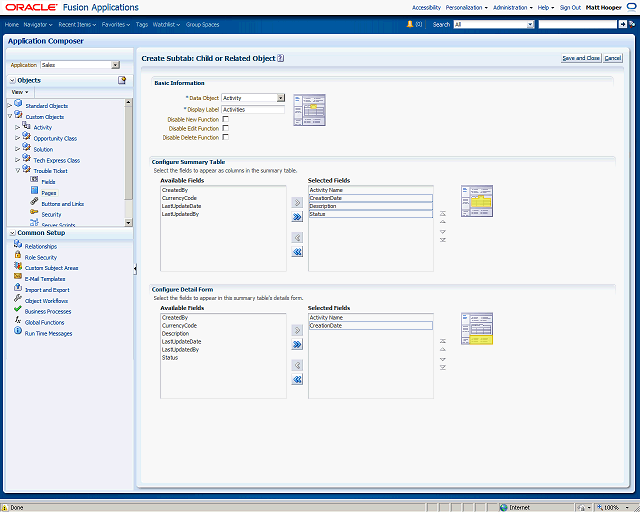Image resolution: width=640 pixels, height=512 pixels.
Task: Click the Objects tree scrollbar down arrow
Action: (129, 223)
